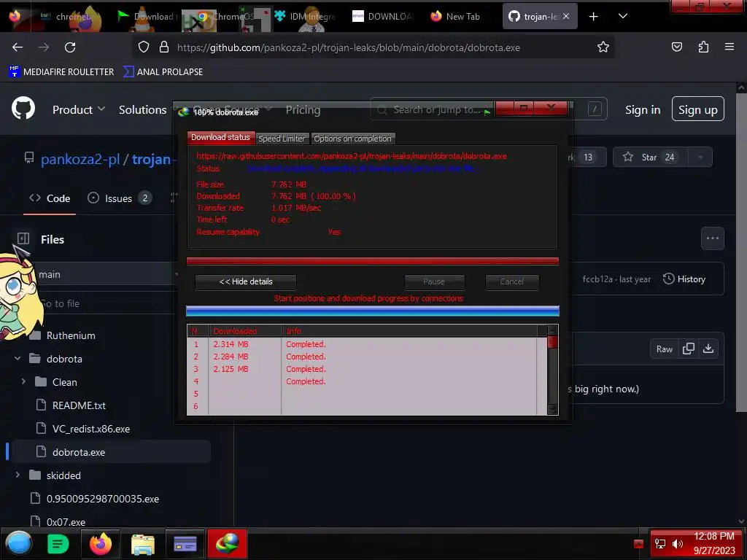Open the Issues repository tab

120,198
